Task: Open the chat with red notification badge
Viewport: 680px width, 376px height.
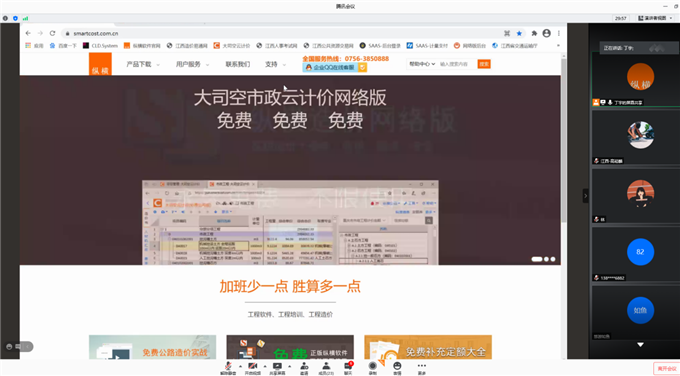Action: [x=348, y=368]
